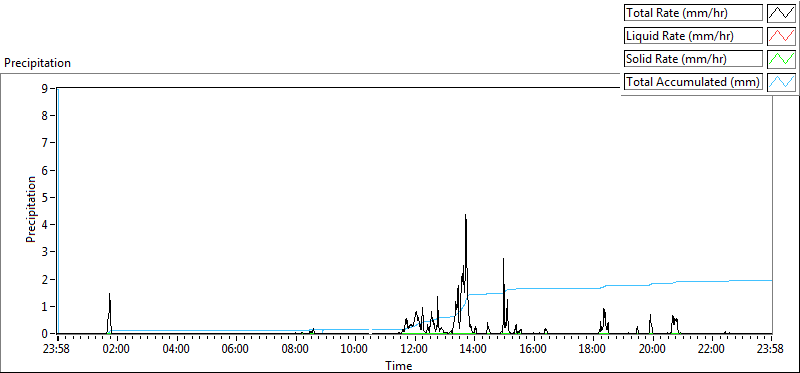Click the Time x-axis title
Screen dimensions: 800x373
pyautogui.click(x=398, y=365)
